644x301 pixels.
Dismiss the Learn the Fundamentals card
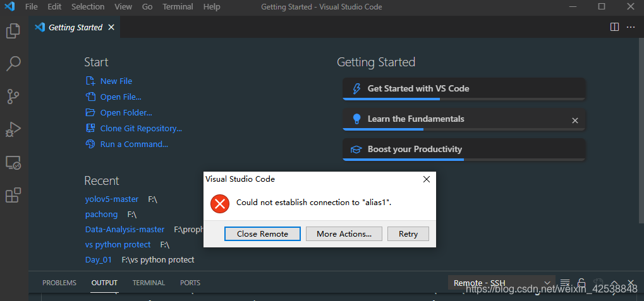click(575, 121)
